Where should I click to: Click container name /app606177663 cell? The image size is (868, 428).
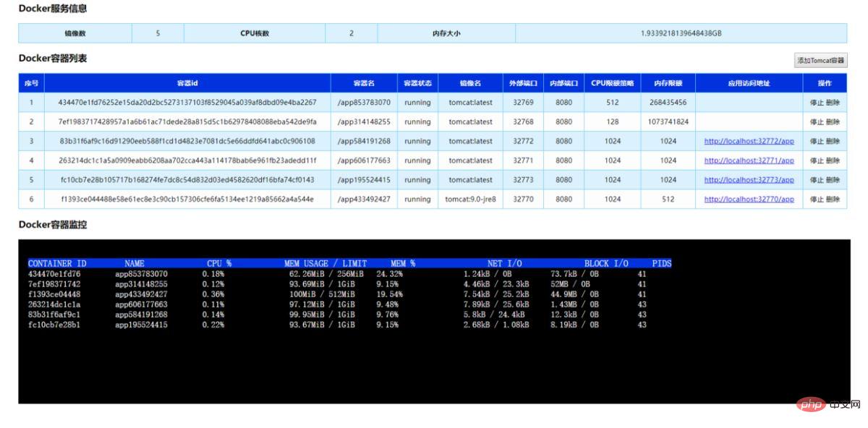point(364,160)
